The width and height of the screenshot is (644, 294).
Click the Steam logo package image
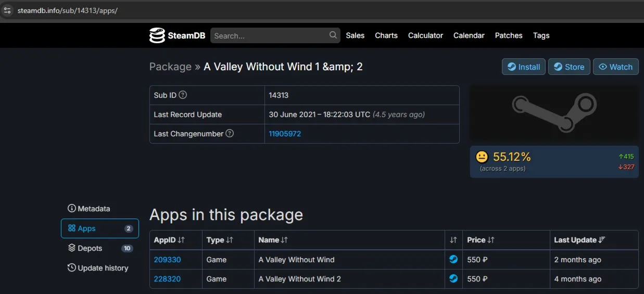(x=554, y=113)
